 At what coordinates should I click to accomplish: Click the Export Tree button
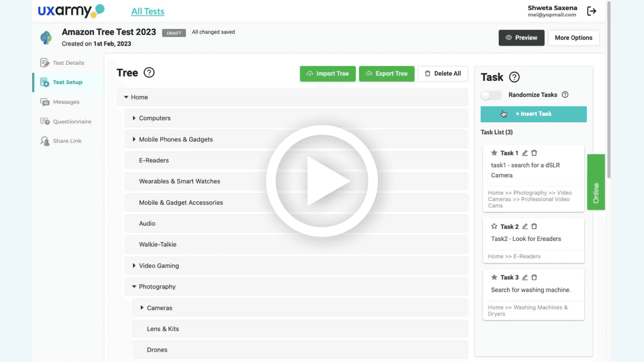(x=387, y=74)
